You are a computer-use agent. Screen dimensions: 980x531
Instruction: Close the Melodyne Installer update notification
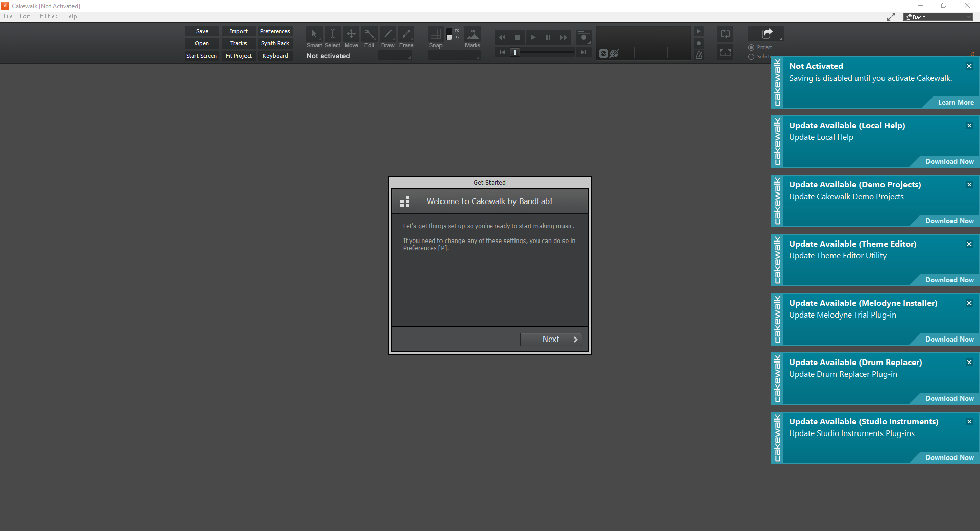pyautogui.click(x=969, y=303)
